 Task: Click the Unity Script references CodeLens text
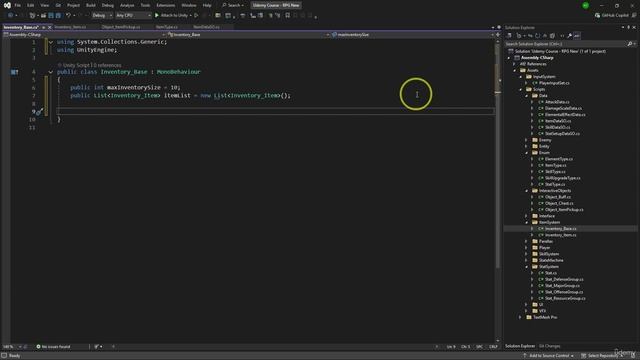pyautogui.click(x=89, y=65)
